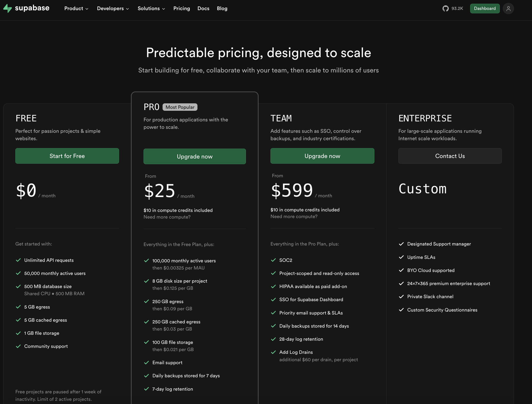The height and width of the screenshot is (404, 532).
Task: Click Upgrade now on the Team plan
Action: (x=322, y=156)
